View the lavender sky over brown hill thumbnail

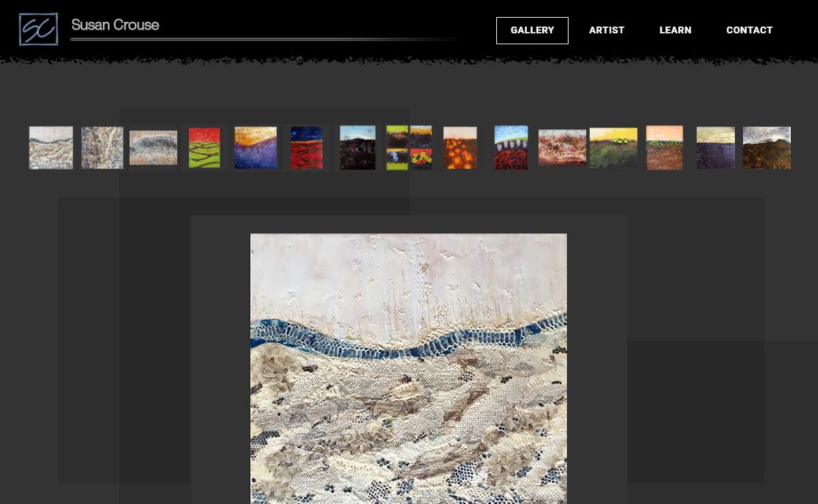[767, 148]
